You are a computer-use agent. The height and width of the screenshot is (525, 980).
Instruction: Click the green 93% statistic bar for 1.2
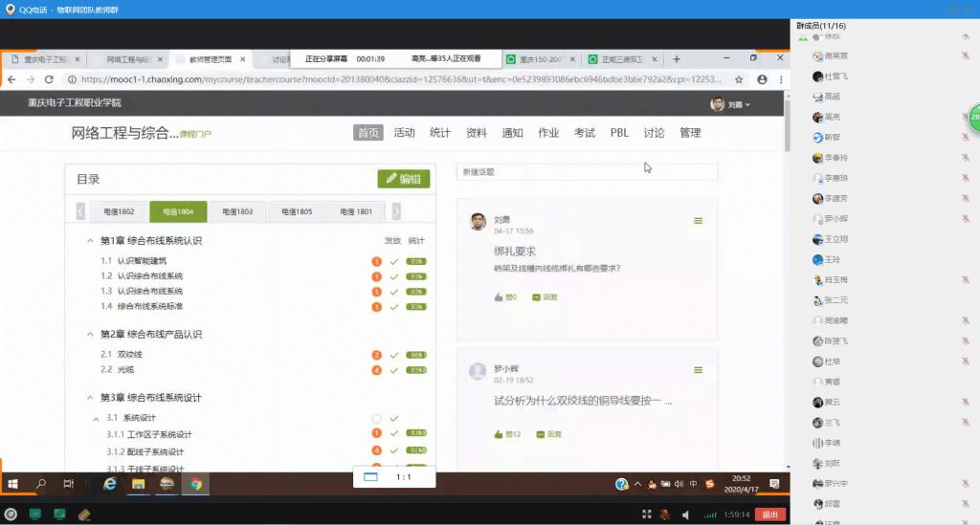[416, 276]
